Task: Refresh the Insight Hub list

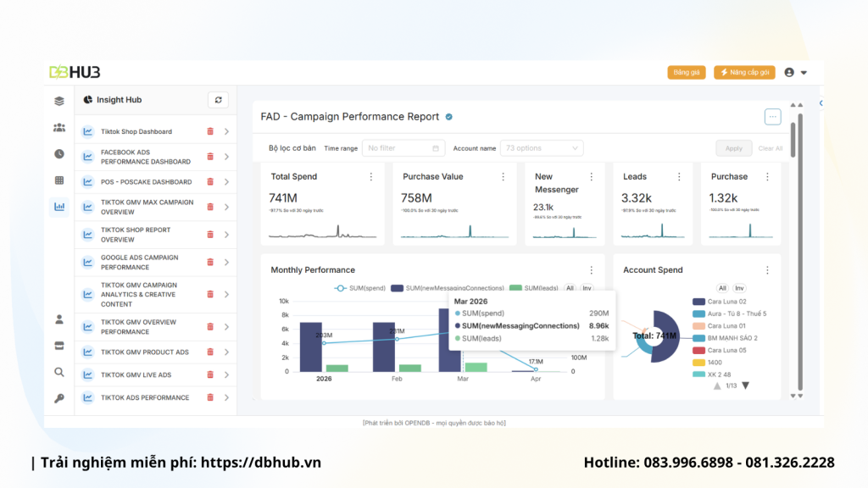Action: tap(218, 100)
